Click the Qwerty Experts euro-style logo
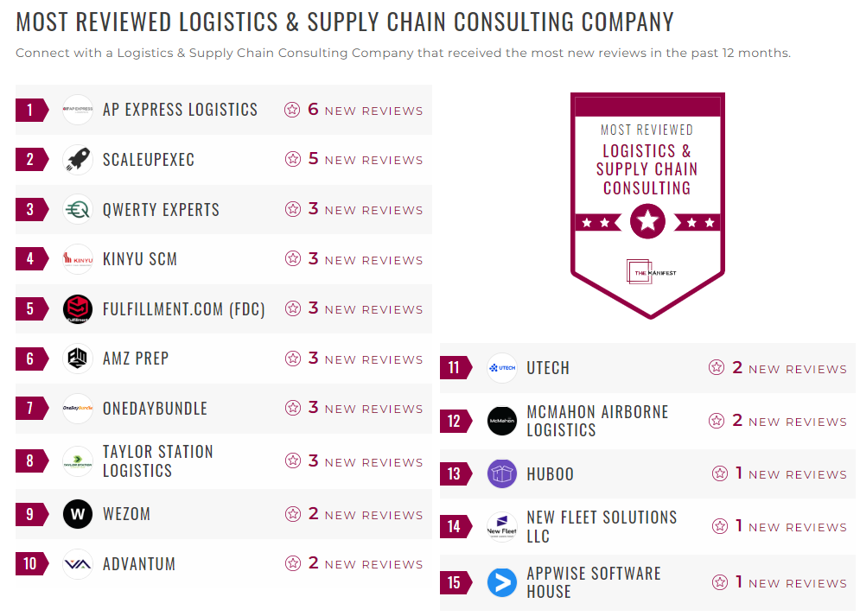This screenshot has height=616, width=860. click(77, 209)
